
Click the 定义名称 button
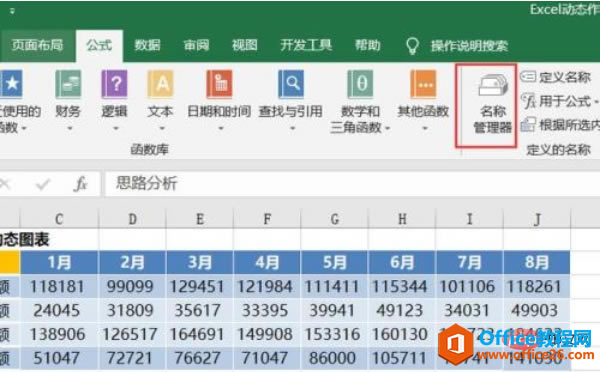(555, 77)
